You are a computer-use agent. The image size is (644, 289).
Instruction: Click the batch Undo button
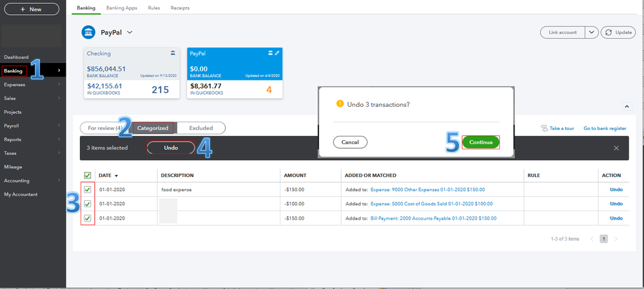coord(171,147)
